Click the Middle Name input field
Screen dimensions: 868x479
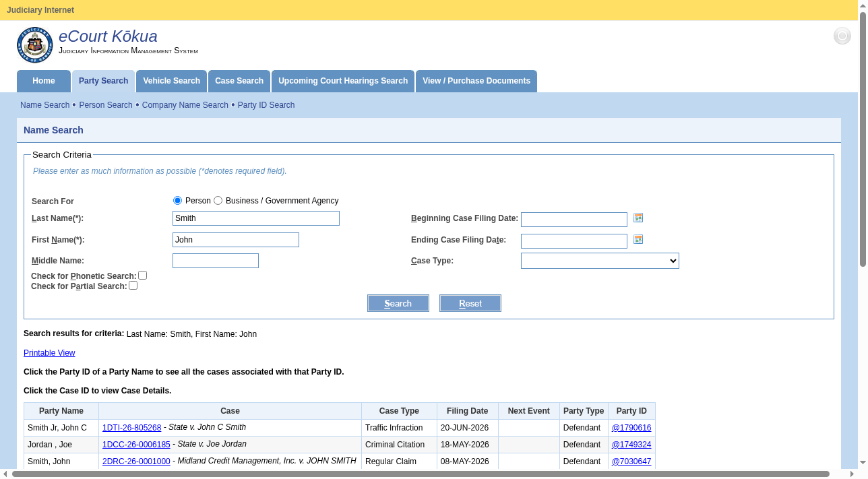(x=216, y=261)
